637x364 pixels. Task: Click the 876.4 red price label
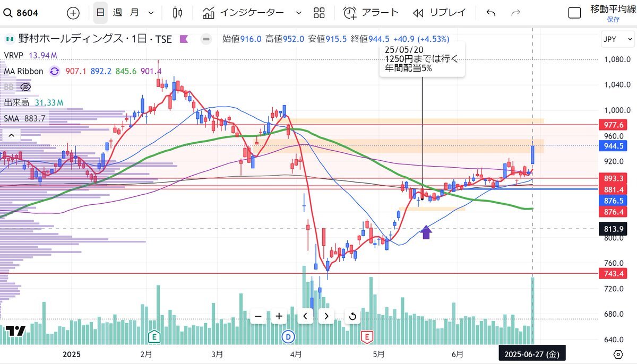point(614,212)
